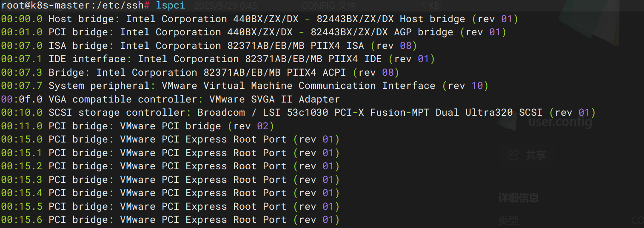Image resolution: width=644 pixels, height=228 pixels.
Task: Click the '00:15.6' PCI Express Root Port line
Action: point(170,220)
